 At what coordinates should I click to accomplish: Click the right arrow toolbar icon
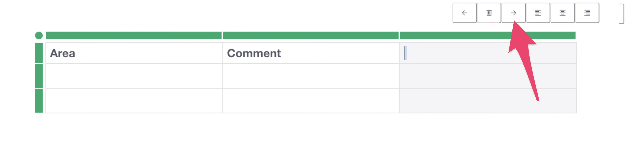click(513, 13)
